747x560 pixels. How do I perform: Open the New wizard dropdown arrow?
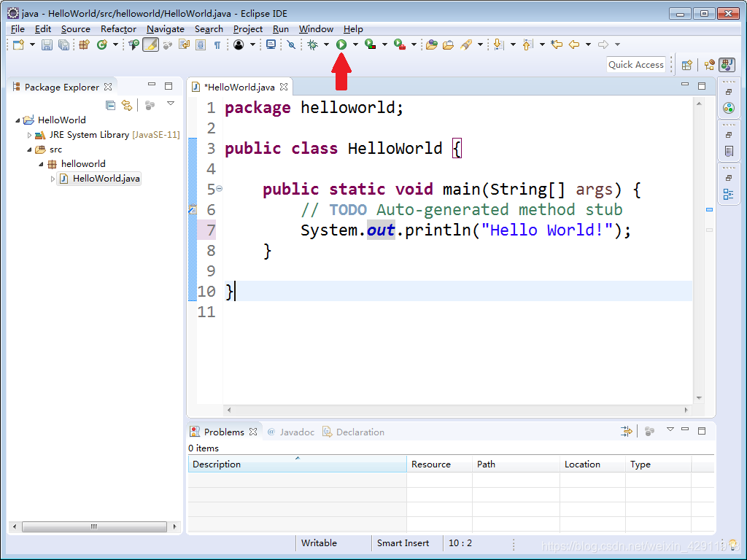tap(32, 44)
